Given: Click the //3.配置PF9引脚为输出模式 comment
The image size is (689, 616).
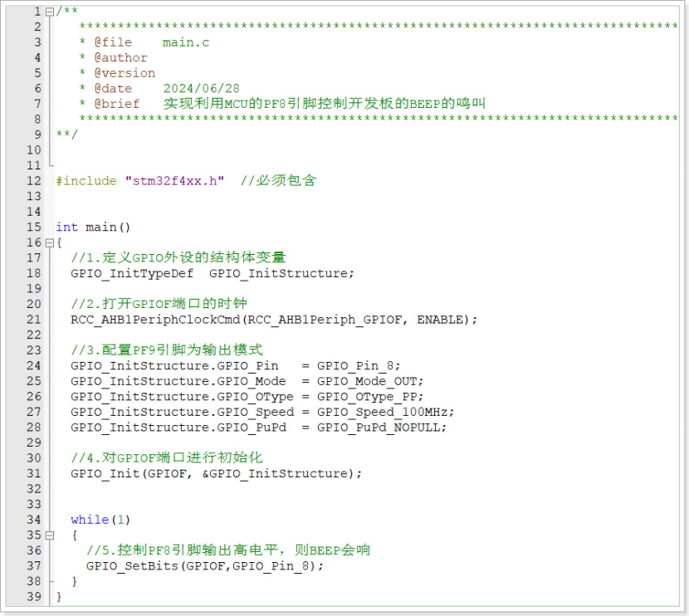Looking at the screenshot, I should pyautogui.click(x=167, y=350).
